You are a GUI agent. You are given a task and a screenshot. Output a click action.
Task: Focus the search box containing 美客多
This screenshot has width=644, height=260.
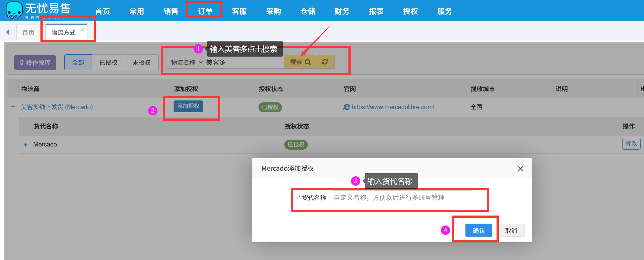(244, 62)
